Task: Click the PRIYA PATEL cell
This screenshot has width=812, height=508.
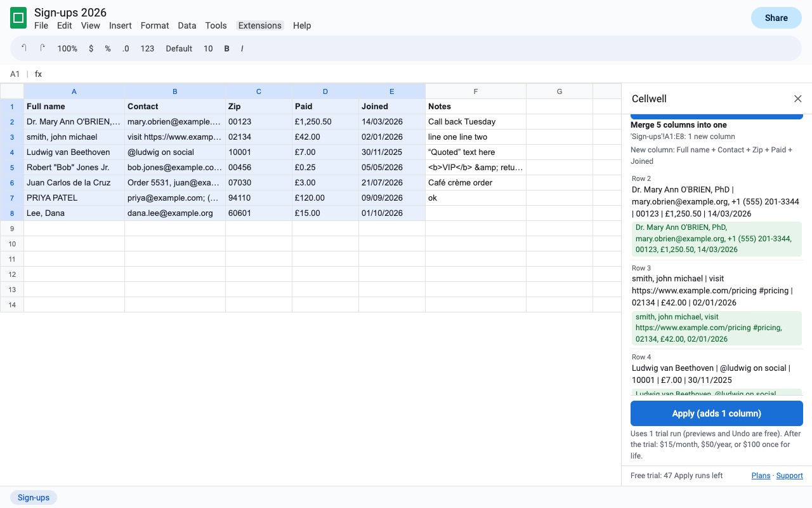Action: tap(74, 198)
